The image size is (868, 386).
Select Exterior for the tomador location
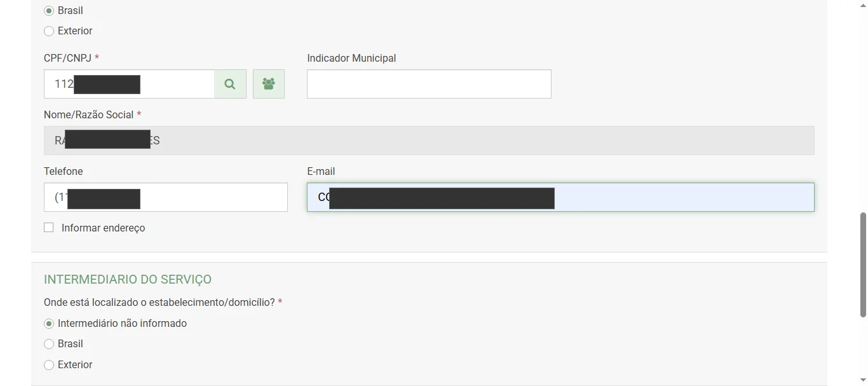[x=49, y=31]
